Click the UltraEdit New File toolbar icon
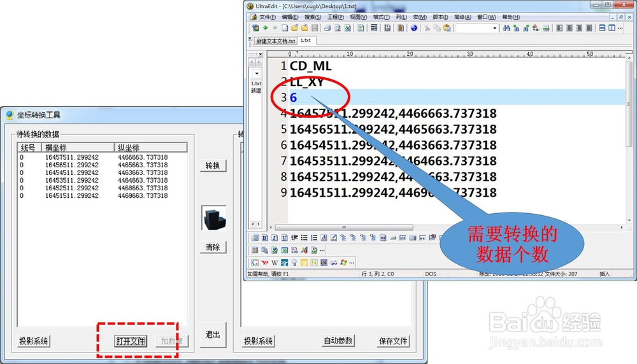This screenshot has width=637, height=364. click(x=285, y=28)
